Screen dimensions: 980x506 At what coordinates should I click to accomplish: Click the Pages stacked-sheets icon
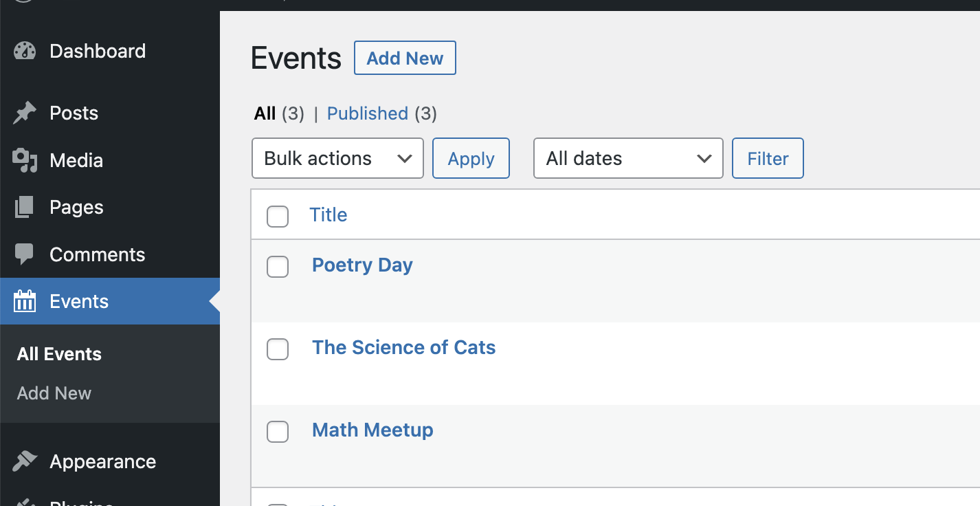tap(25, 207)
